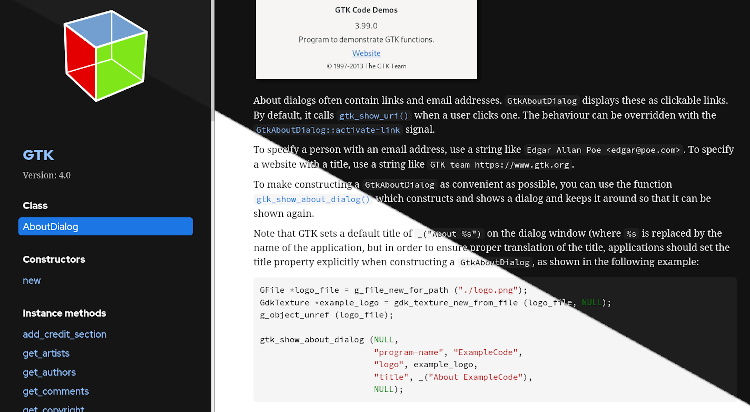The image size is (750, 412).
Task: Click the 'Constructors' sidebar heading
Action: 54,259
